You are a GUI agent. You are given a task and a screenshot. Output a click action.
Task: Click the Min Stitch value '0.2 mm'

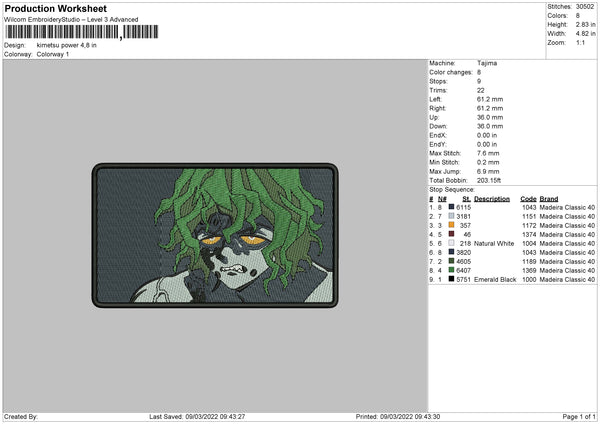click(488, 162)
